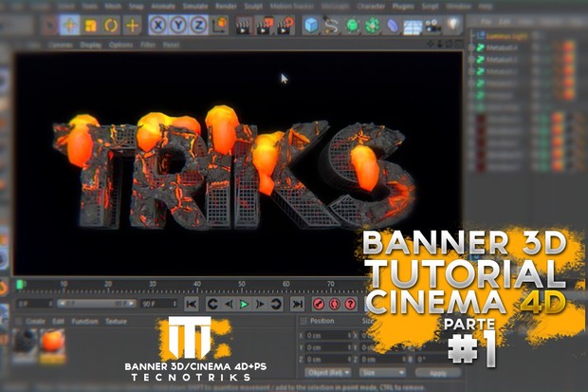Switch the coordinate system icon
The width and height of the screenshot is (588, 392).
click(x=220, y=25)
